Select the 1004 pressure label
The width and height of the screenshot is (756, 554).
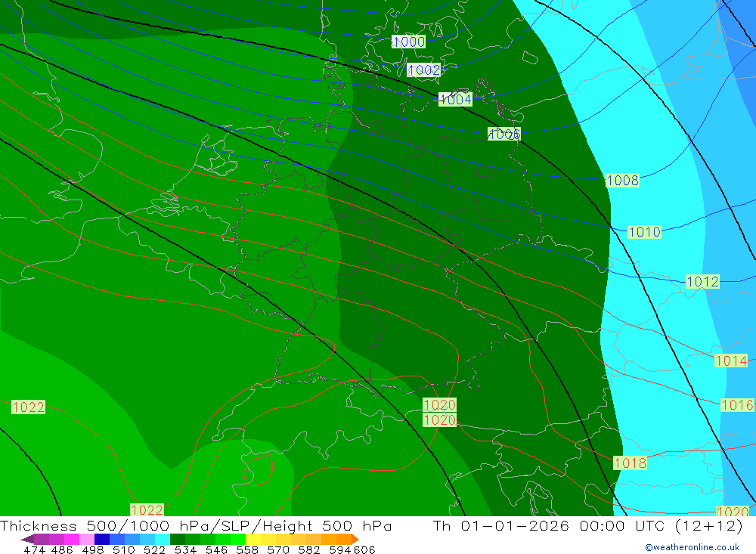(x=456, y=99)
